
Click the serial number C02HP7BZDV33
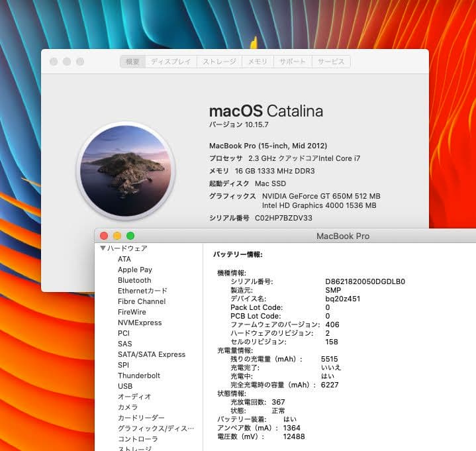(283, 218)
